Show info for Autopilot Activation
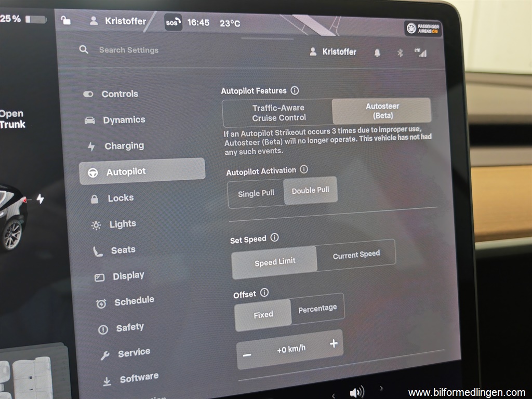Image resolution: width=532 pixels, height=399 pixels. tap(303, 169)
